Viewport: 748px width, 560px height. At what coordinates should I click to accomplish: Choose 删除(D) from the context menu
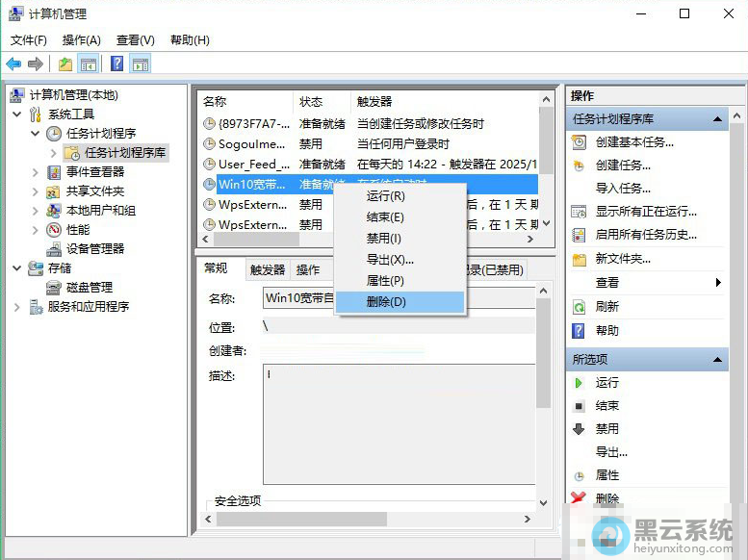click(x=386, y=302)
